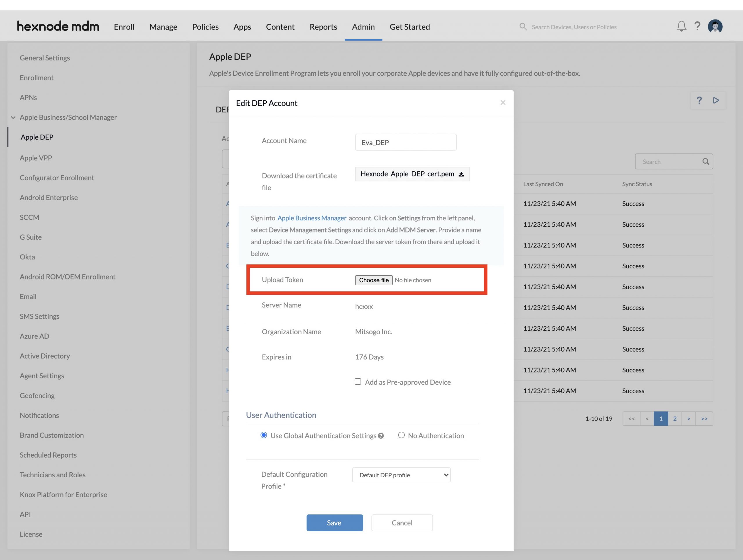The width and height of the screenshot is (743, 560).
Task: Click Choose file for Upload Token
Action: tap(374, 280)
